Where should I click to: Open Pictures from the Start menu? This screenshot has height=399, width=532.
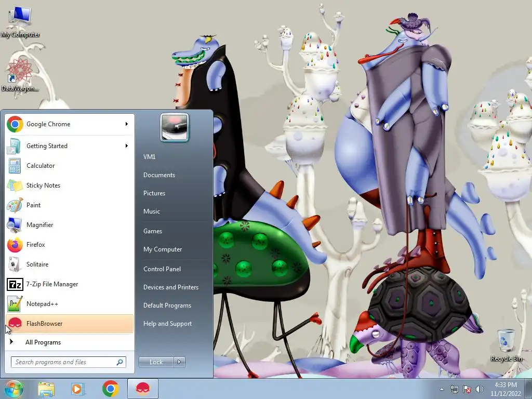pos(154,193)
